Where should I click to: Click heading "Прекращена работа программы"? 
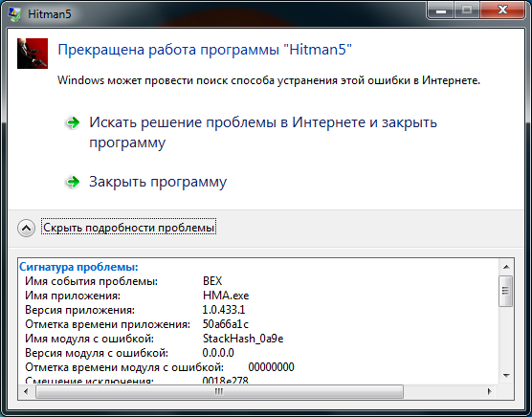click(x=205, y=50)
